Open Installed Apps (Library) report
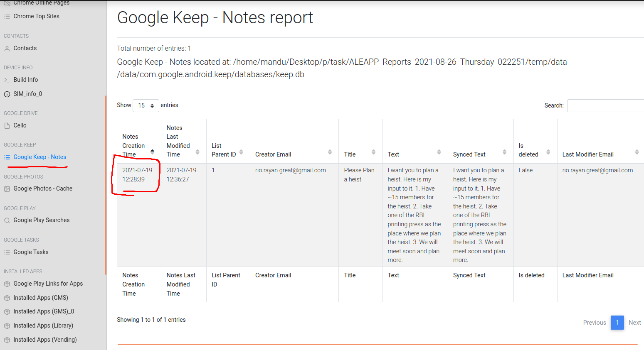Screen dimensions: 644x350 [43, 326]
